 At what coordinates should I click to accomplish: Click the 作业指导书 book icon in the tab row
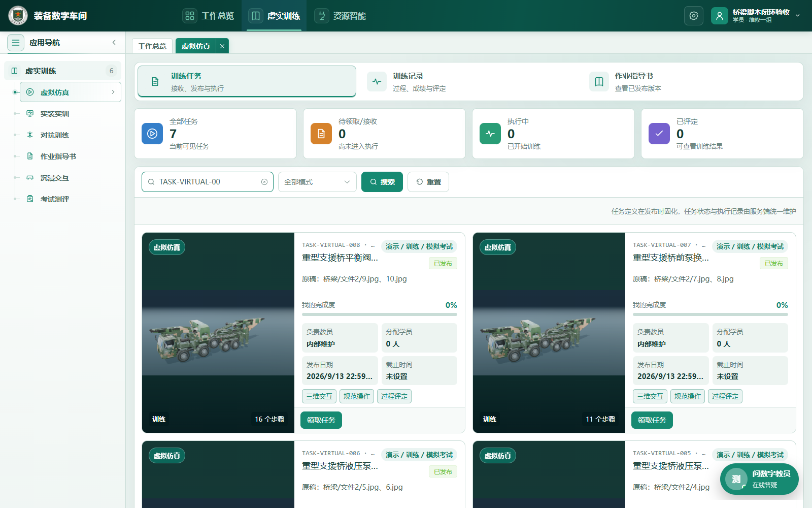pos(599,82)
